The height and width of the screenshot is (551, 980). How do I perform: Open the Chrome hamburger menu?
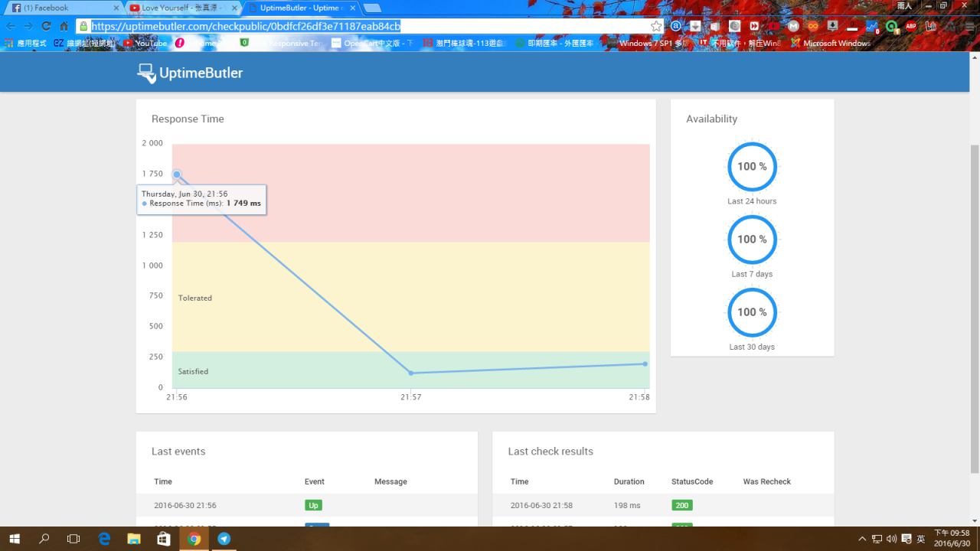[969, 26]
